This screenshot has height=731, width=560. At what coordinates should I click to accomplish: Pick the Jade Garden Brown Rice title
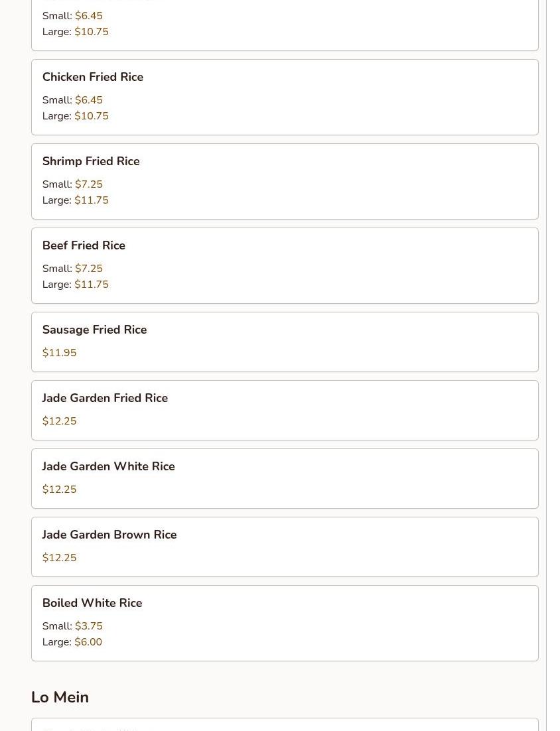[109, 535]
